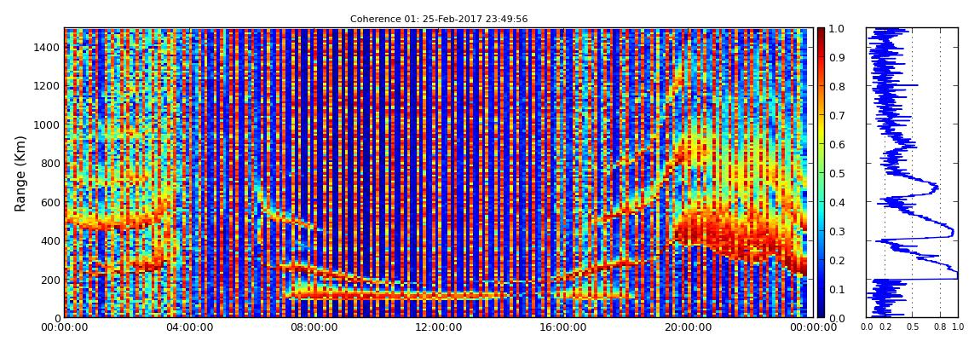Select the 800 range tick label

pyautogui.click(x=51, y=163)
